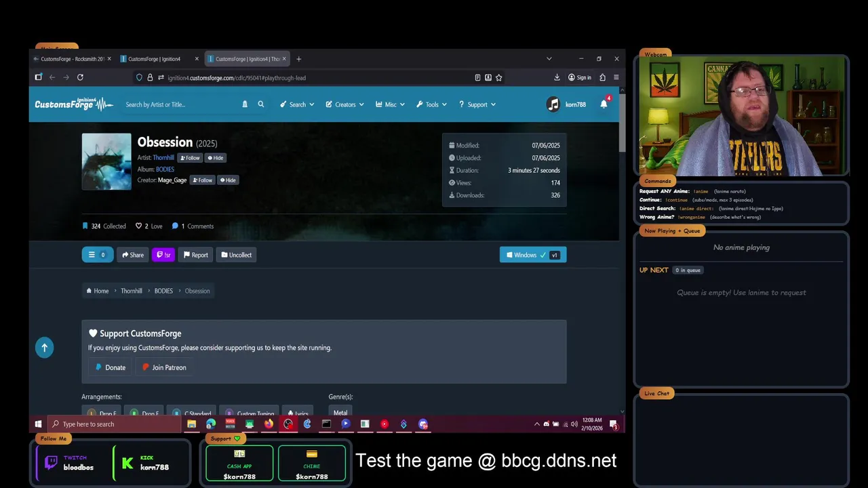The width and height of the screenshot is (868, 488).
Task: Hide the artist Thornhill
Action: point(215,158)
